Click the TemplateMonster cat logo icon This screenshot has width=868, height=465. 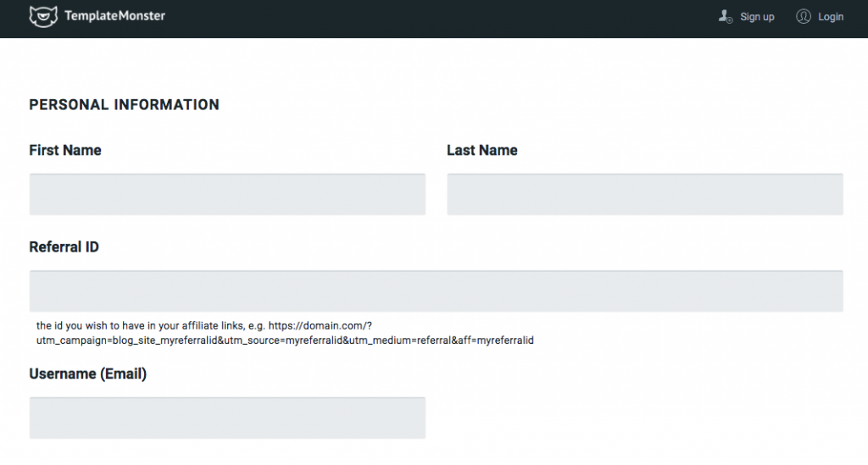point(43,16)
